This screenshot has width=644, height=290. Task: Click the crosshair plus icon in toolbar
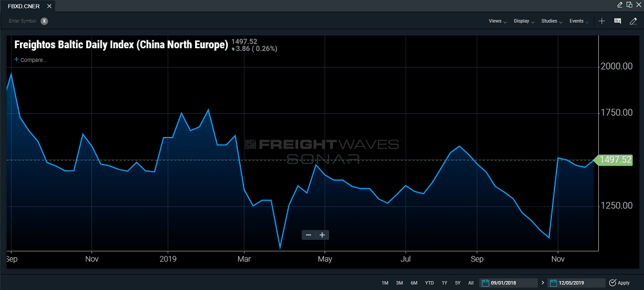(x=601, y=21)
